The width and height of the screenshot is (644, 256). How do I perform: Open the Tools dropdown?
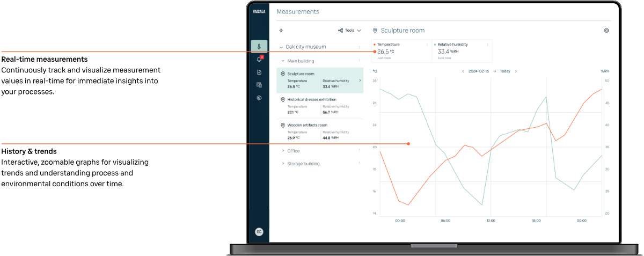(x=349, y=31)
